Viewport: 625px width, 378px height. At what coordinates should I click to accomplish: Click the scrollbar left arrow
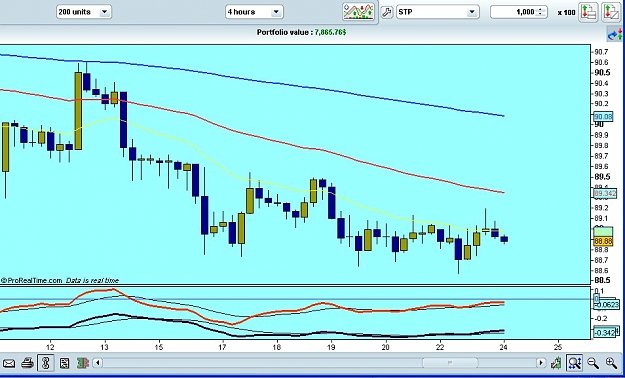tap(98, 363)
